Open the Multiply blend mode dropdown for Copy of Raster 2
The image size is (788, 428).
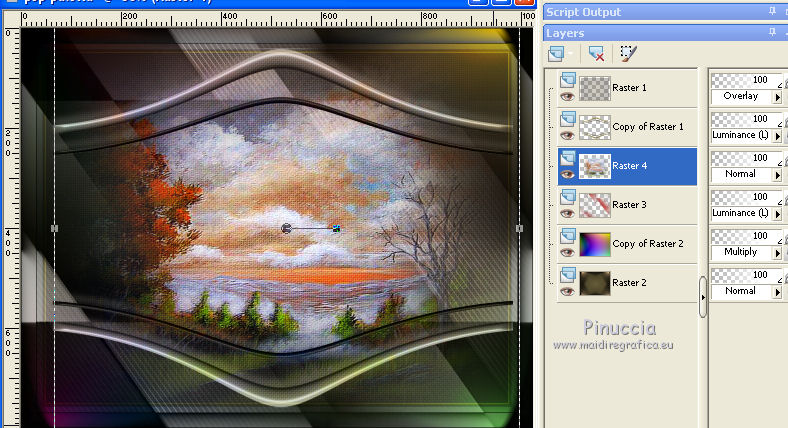click(x=777, y=253)
